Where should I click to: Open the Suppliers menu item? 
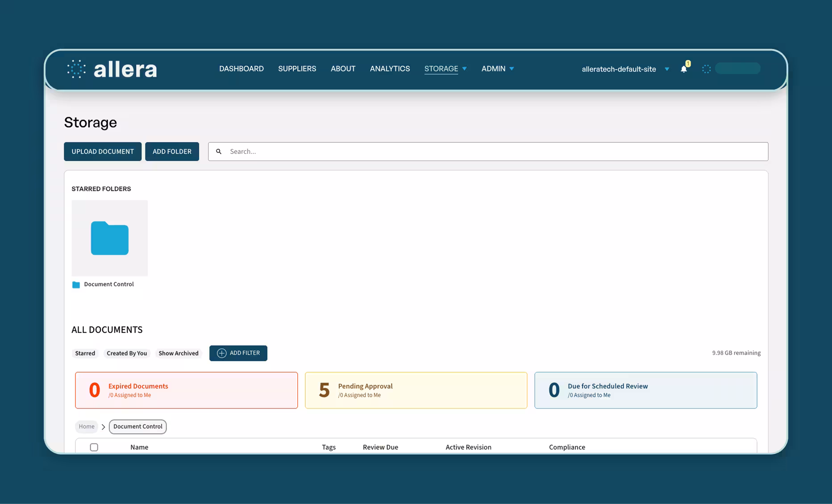pos(297,69)
